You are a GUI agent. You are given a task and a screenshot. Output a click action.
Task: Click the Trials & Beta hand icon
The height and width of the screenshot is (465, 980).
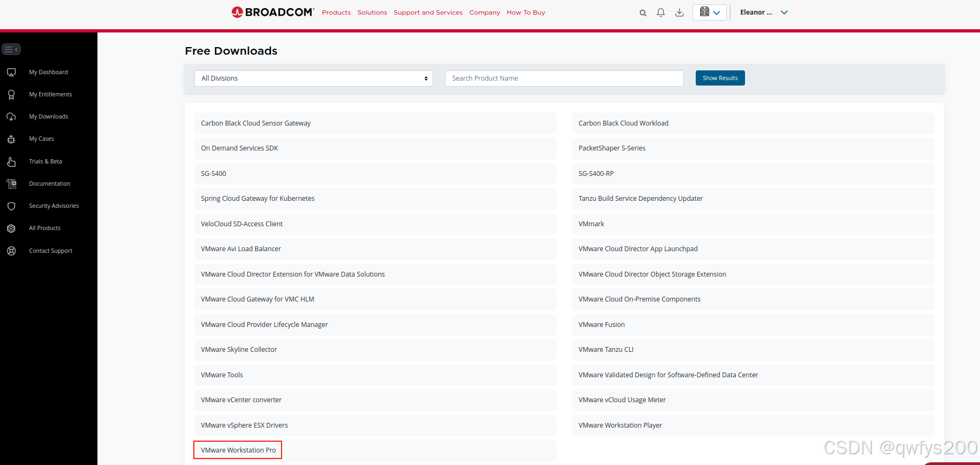(11, 162)
